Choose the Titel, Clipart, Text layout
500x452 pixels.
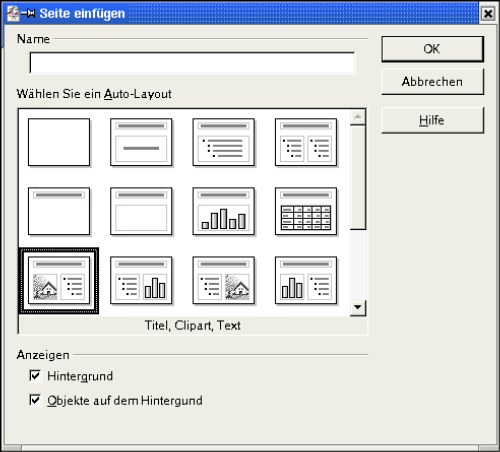click(x=59, y=281)
